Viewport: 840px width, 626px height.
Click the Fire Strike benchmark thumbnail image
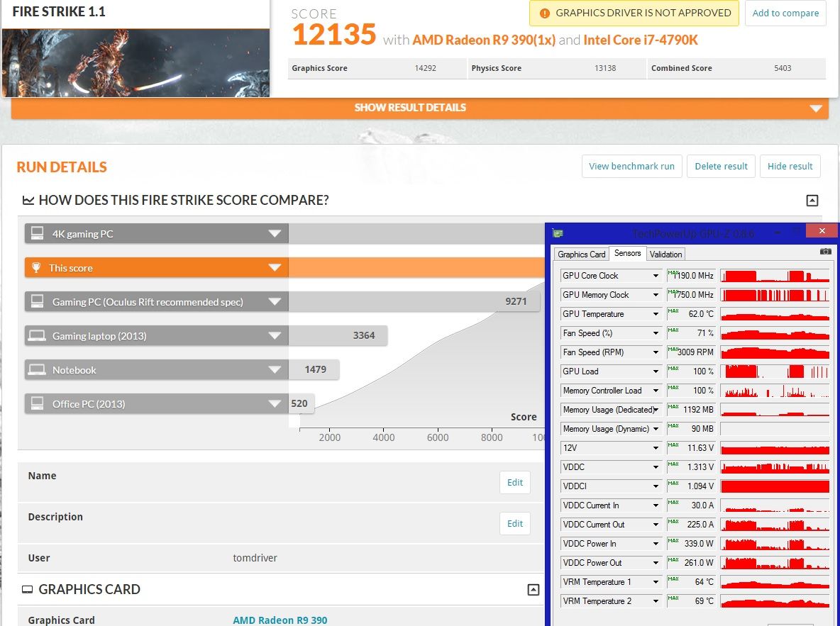click(x=136, y=63)
